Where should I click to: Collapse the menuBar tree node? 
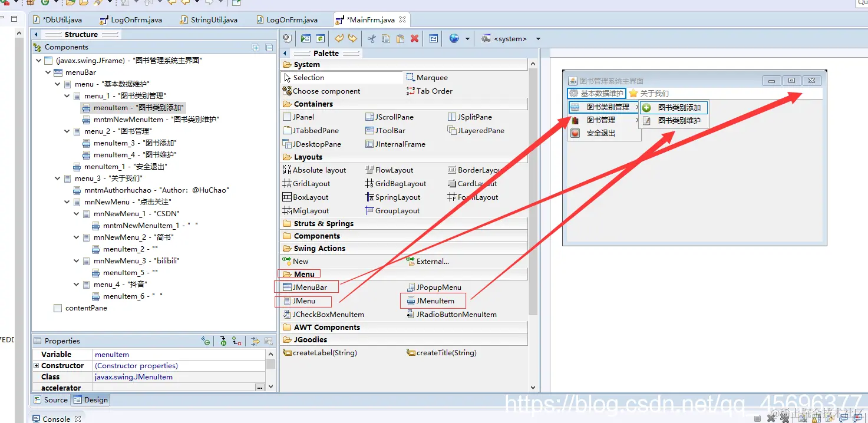click(x=48, y=72)
